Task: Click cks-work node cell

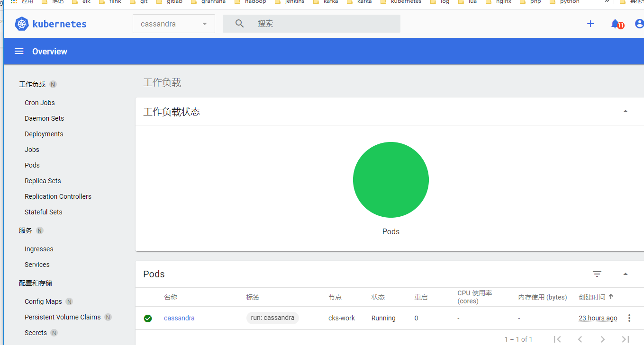Action: click(x=342, y=318)
